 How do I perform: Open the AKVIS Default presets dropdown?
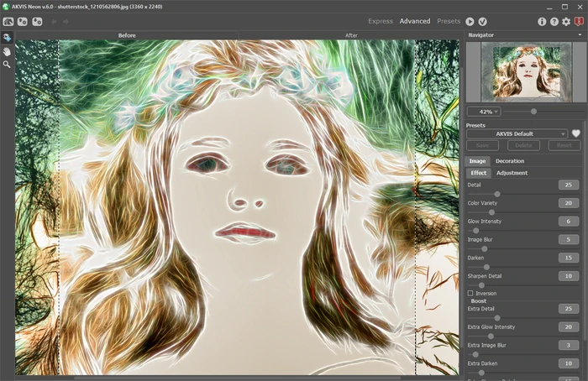coord(517,133)
